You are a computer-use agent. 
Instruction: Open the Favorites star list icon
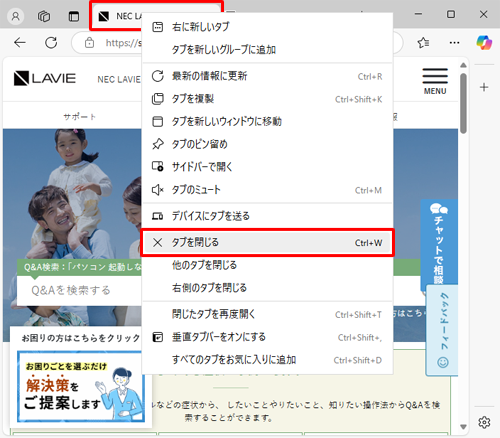pos(423,43)
